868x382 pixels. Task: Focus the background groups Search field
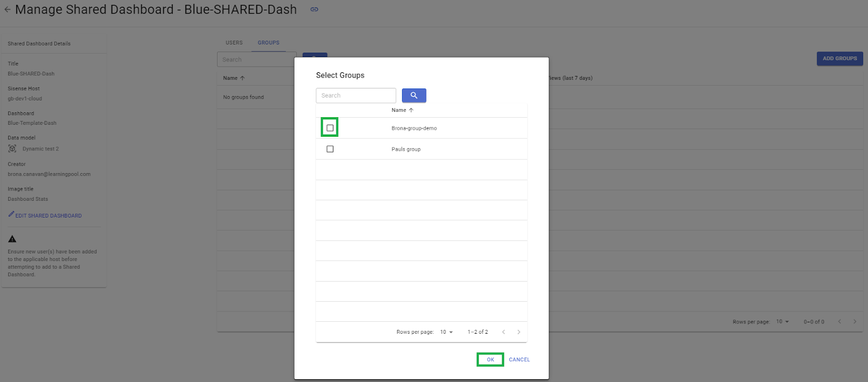[257, 60]
